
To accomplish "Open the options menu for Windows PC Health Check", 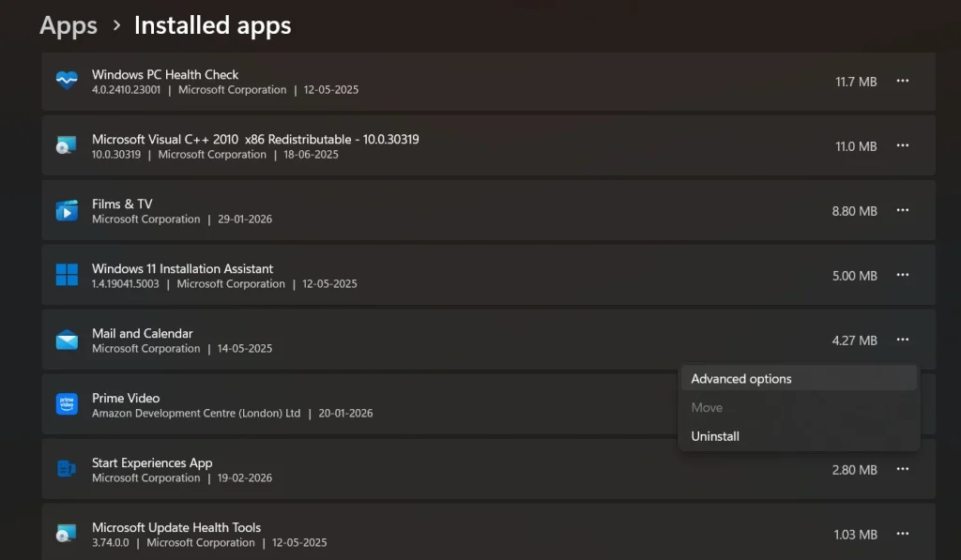I will click(x=902, y=81).
